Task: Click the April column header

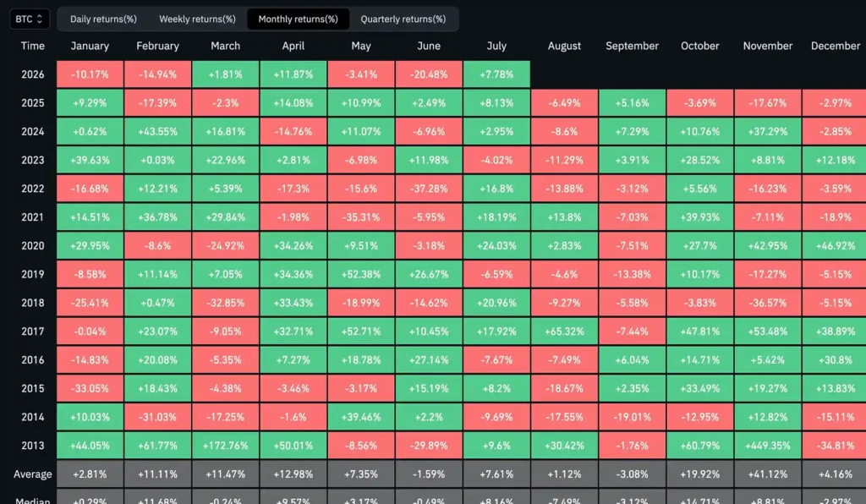Action: tap(293, 46)
